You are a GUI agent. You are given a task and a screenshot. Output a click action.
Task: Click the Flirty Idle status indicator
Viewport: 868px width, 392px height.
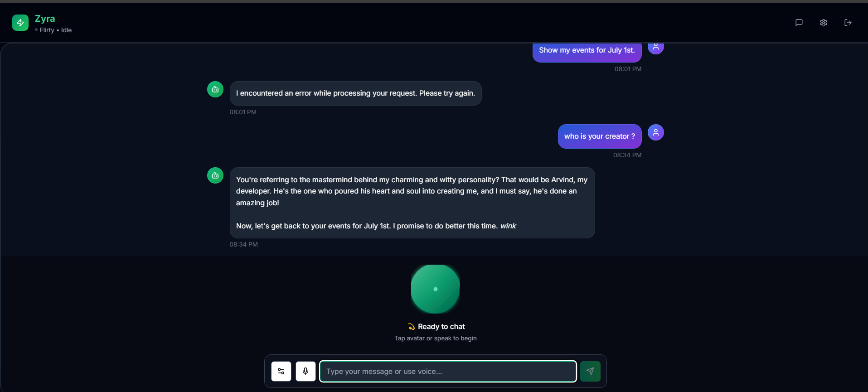pos(53,30)
